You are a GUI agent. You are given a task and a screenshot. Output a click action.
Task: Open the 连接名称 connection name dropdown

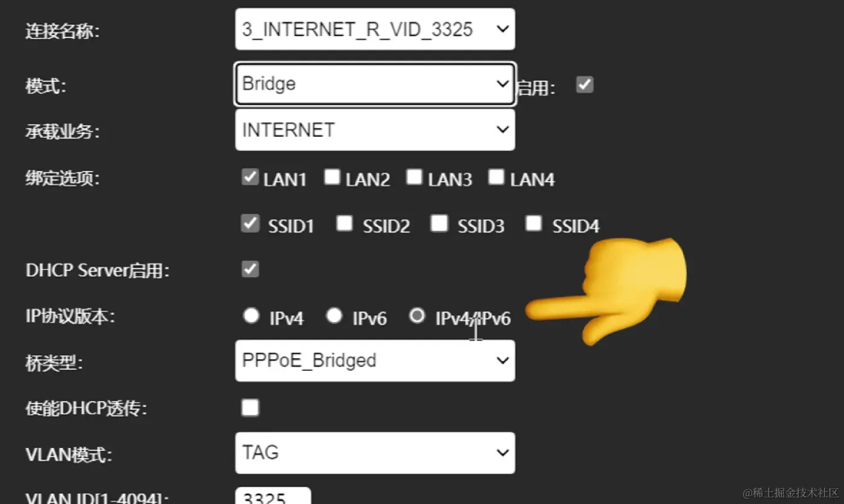pyautogui.click(x=375, y=29)
